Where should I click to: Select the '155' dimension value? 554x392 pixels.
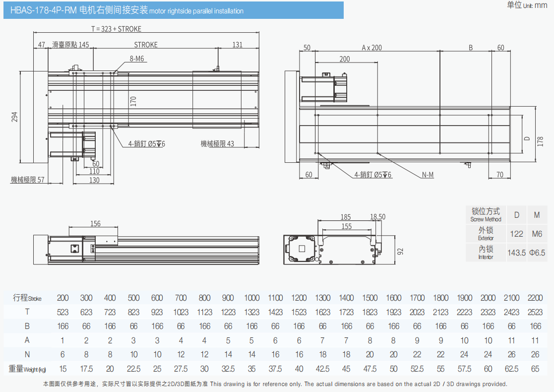coord(347,226)
